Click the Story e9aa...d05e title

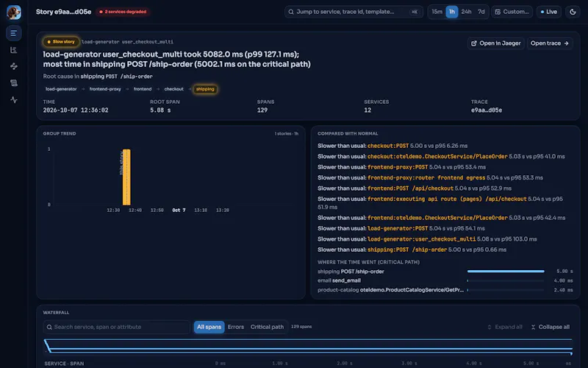(63, 12)
